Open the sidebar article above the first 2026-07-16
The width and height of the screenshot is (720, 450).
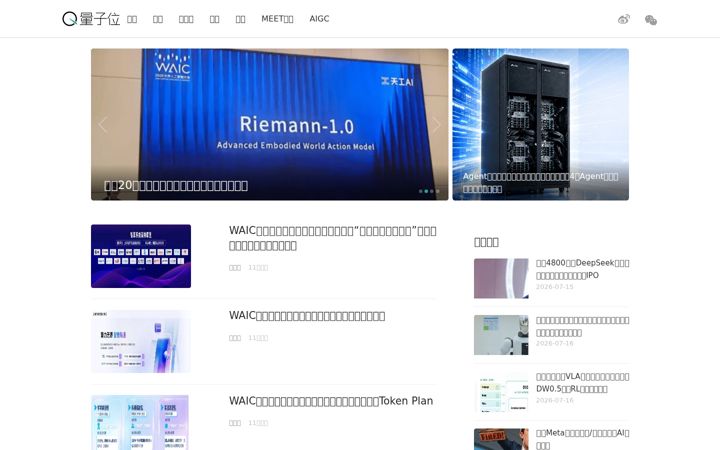click(x=582, y=326)
